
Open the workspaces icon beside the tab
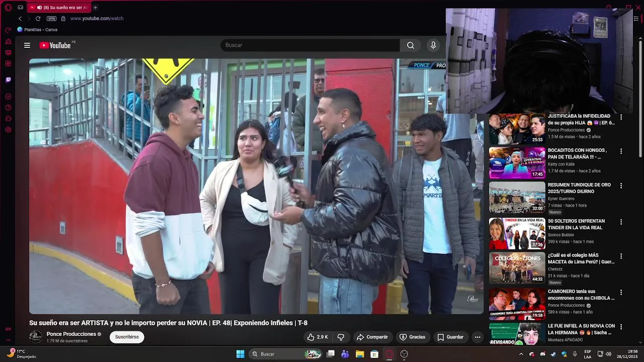[x=20, y=8]
